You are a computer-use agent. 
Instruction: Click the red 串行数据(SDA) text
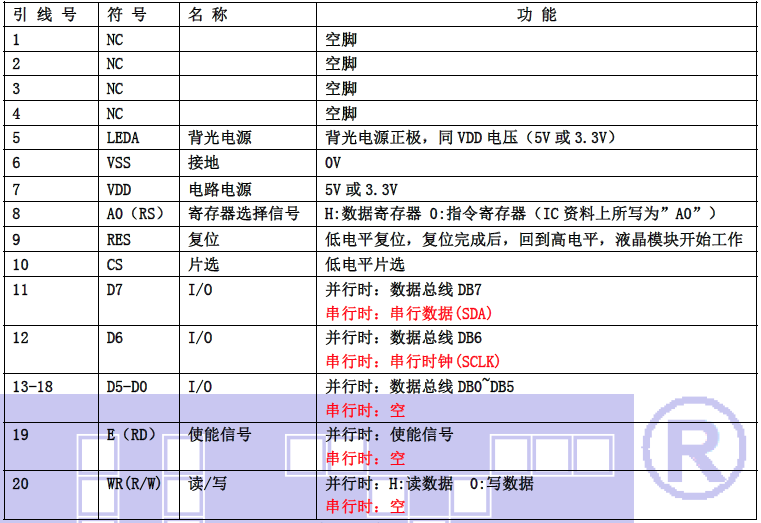click(x=409, y=312)
